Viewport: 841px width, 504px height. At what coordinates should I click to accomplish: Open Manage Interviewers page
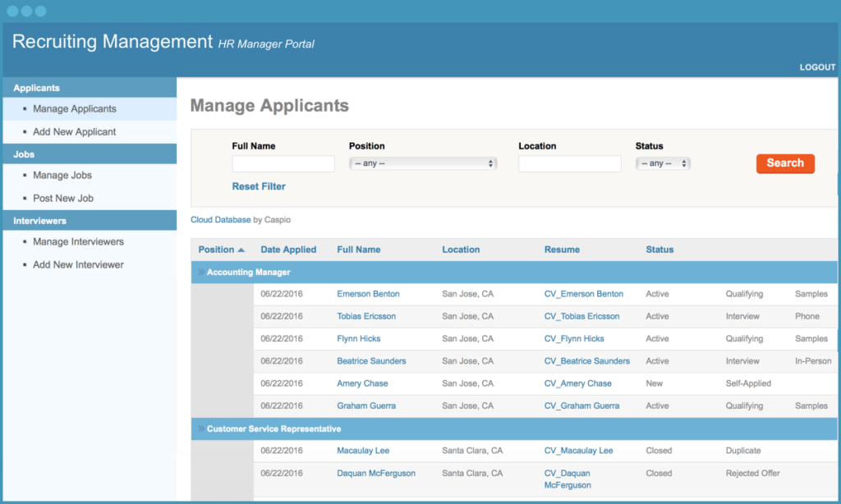[78, 241]
